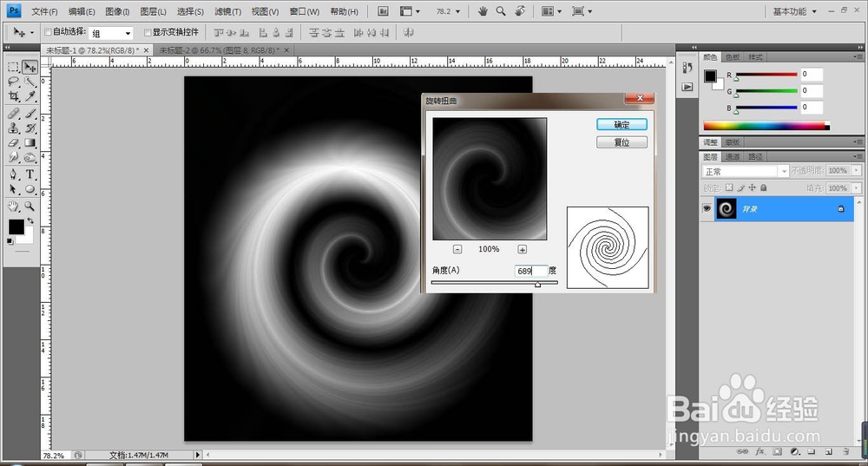This screenshot has height=466, width=868.
Task: Select the Brush tool
Action: click(x=30, y=114)
